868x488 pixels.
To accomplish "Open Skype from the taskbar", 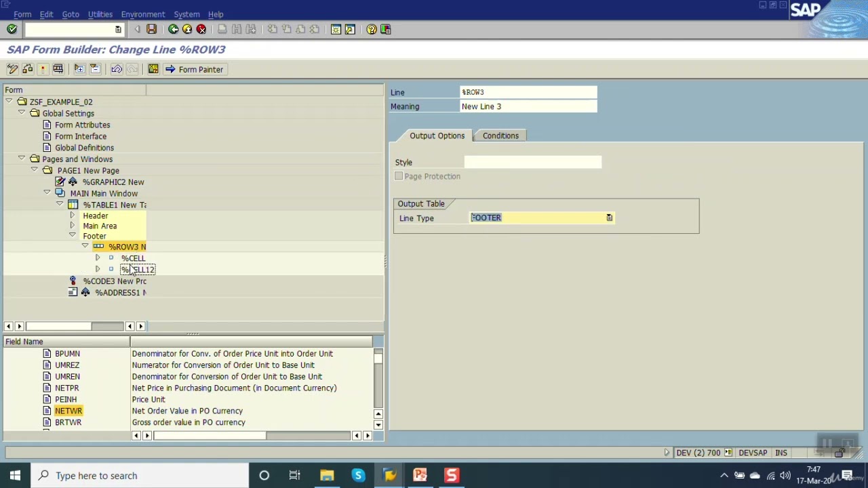I will coord(358,475).
